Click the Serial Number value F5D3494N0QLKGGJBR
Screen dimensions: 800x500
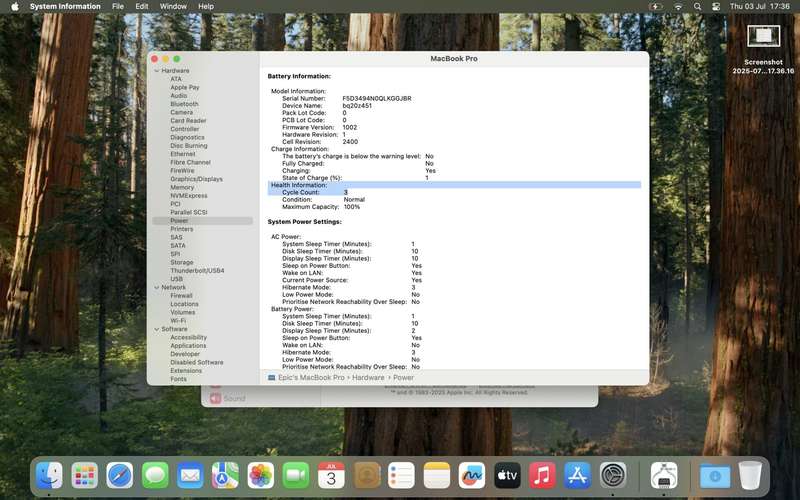pyautogui.click(x=377, y=98)
